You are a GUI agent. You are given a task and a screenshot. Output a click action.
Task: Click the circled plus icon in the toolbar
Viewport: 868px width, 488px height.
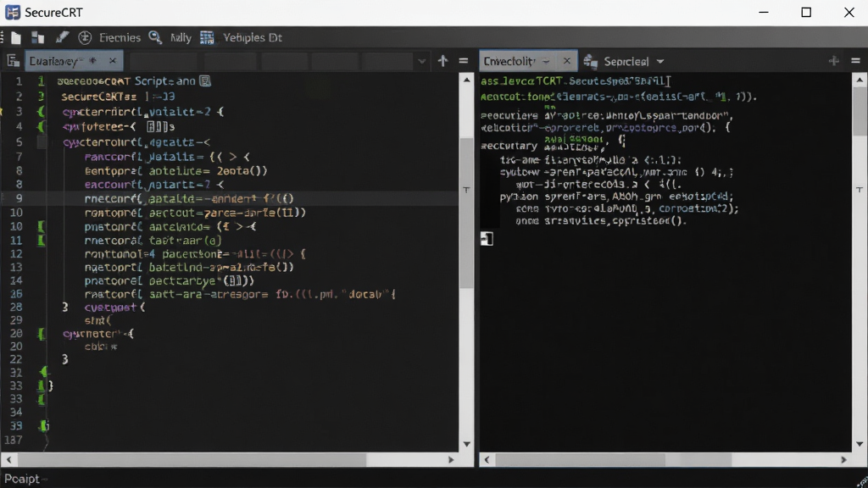85,37
